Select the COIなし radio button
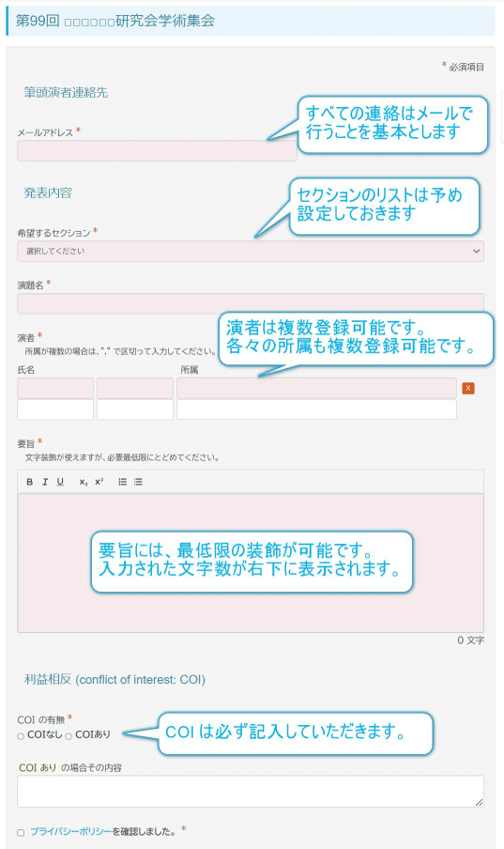Image resolution: width=504 pixels, height=849 pixels. (x=21, y=736)
